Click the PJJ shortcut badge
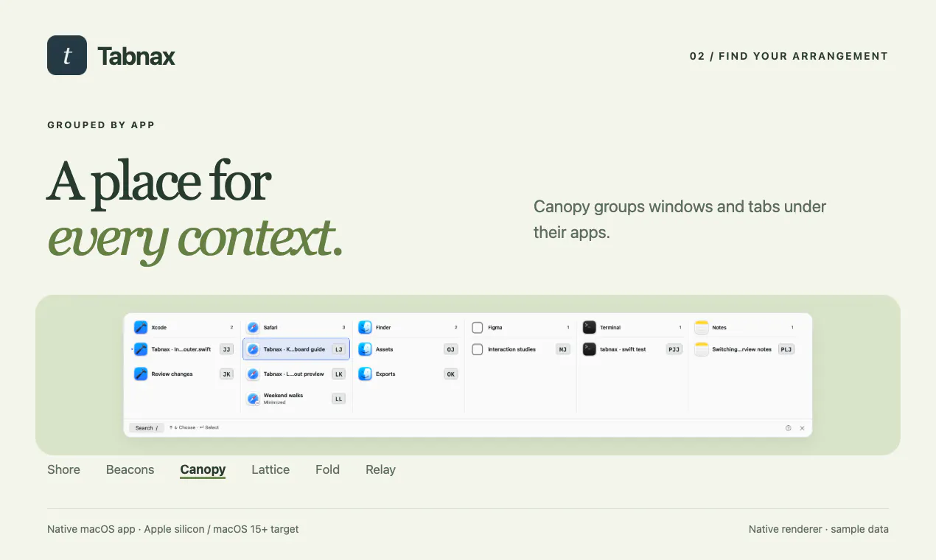936x560 pixels. pos(674,349)
